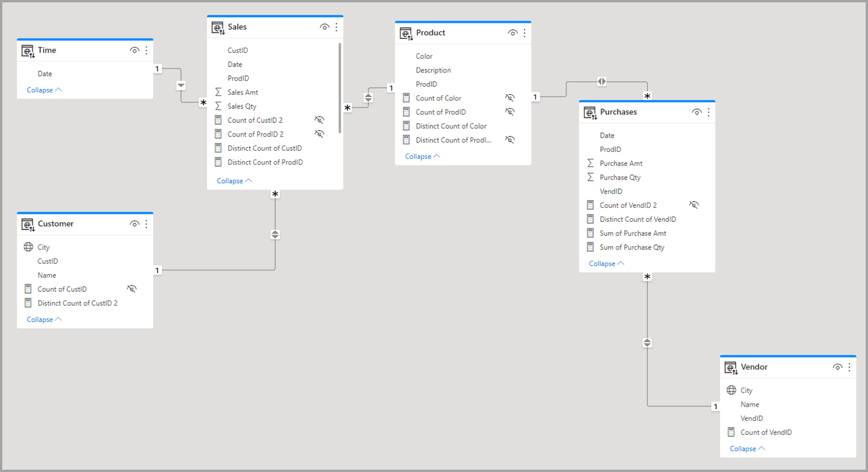Screen dimensions: 868x472
Task: Select the VendID field in Purchases table
Action: pyautogui.click(x=611, y=191)
